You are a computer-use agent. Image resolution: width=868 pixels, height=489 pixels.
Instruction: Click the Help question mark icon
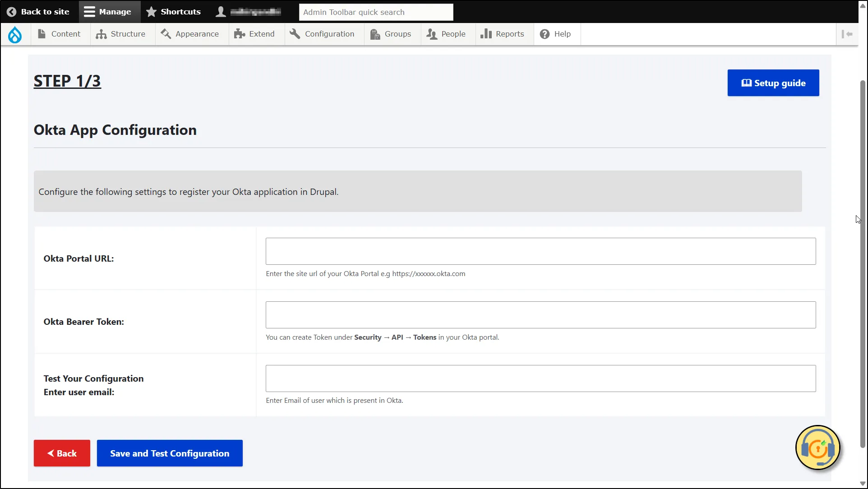pos(545,34)
